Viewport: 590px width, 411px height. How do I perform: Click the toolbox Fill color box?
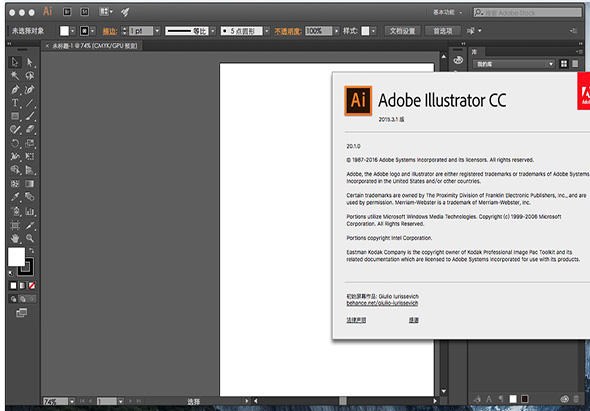[x=17, y=256]
